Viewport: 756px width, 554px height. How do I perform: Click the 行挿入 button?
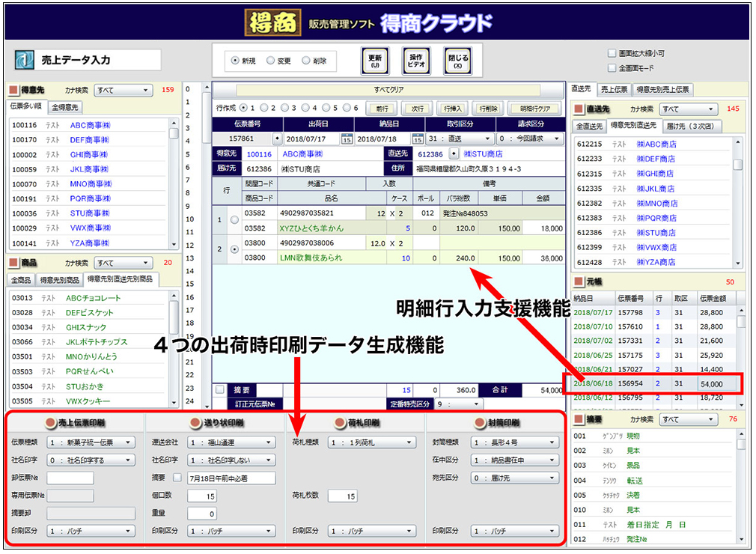coord(453,109)
